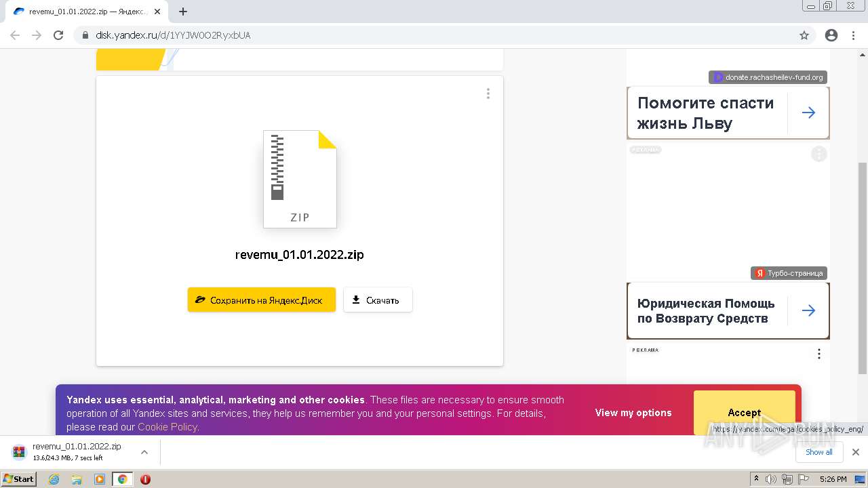Screen dimensions: 868x488
Task: Show all downloads
Action: 818,452
